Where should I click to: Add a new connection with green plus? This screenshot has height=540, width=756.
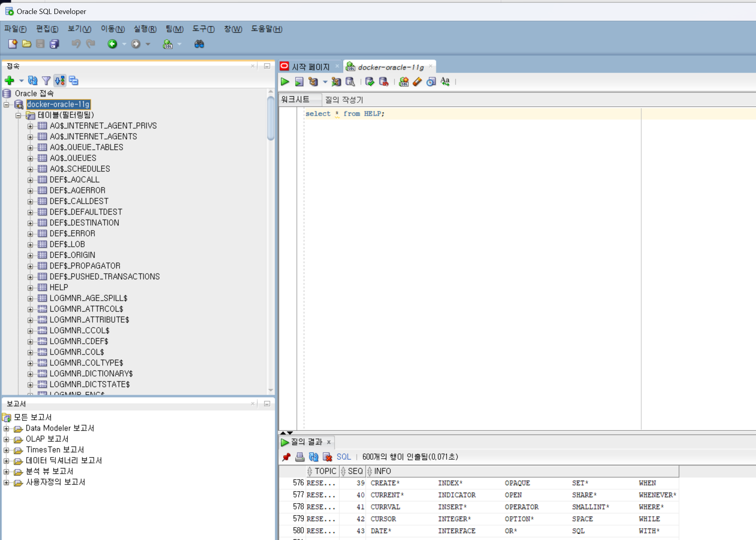coord(10,81)
